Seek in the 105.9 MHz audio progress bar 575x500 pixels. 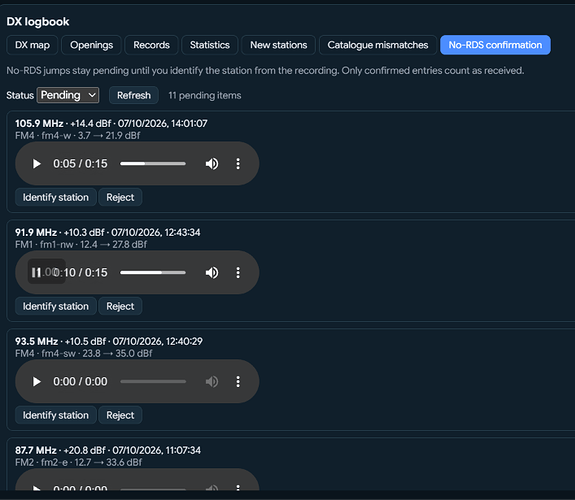(x=153, y=164)
